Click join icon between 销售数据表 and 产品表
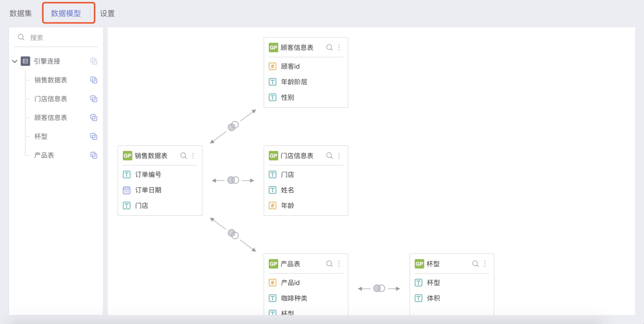 pyautogui.click(x=233, y=234)
